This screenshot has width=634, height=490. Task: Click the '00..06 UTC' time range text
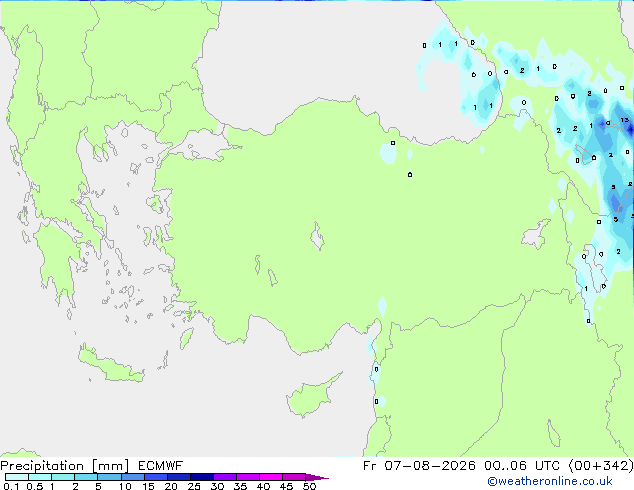522,466
